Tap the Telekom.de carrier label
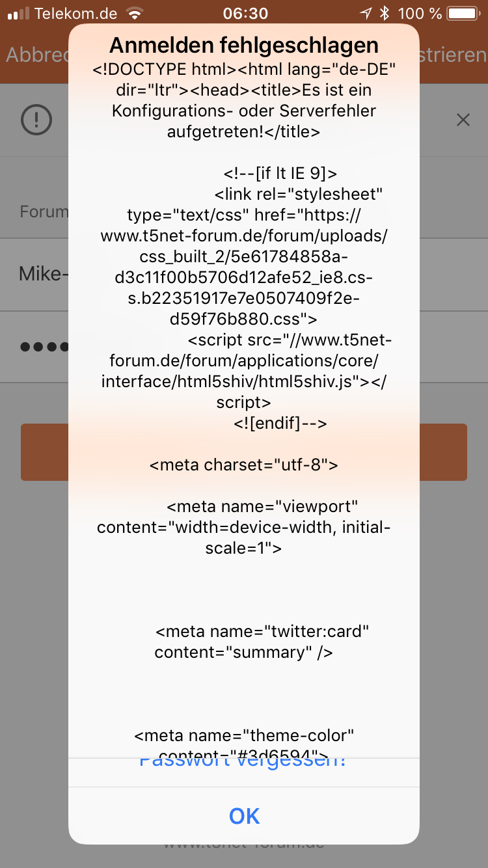The width and height of the screenshot is (488, 868). (75, 13)
